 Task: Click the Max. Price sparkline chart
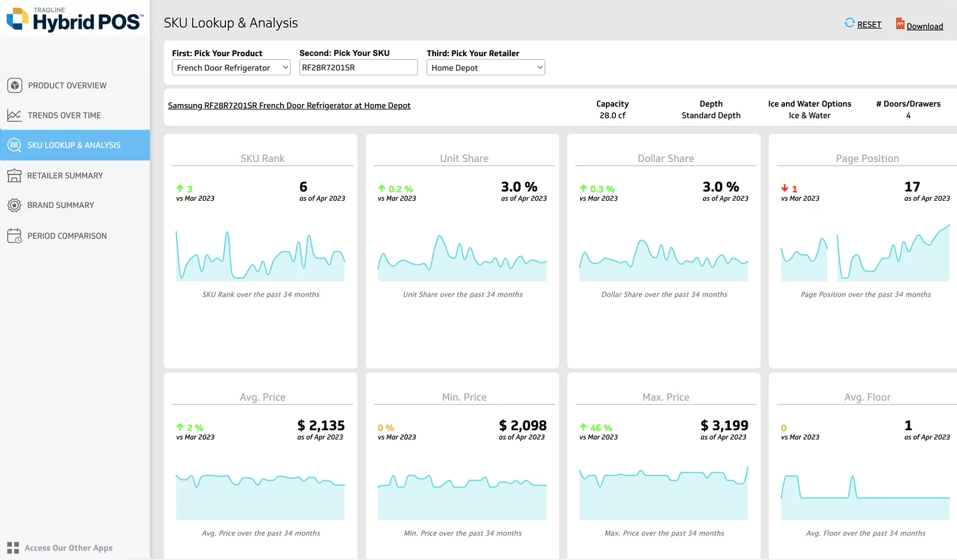tap(664, 493)
